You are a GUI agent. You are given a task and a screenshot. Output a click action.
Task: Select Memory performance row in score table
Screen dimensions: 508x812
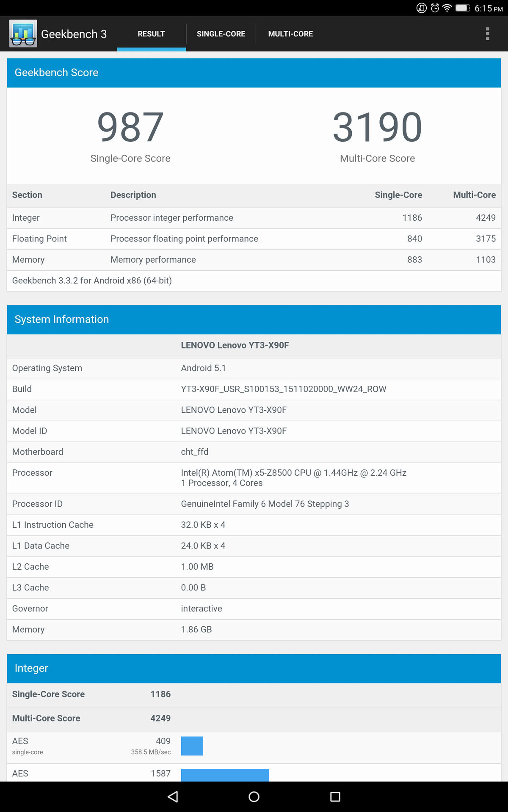click(x=254, y=260)
